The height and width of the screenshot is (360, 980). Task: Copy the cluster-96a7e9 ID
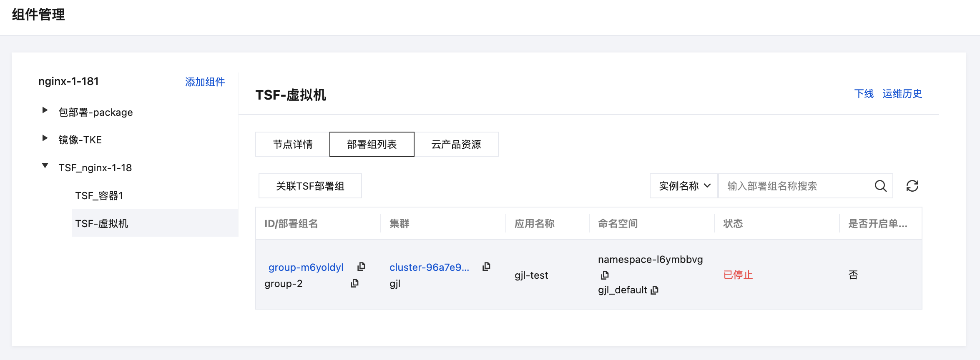click(x=486, y=267)
